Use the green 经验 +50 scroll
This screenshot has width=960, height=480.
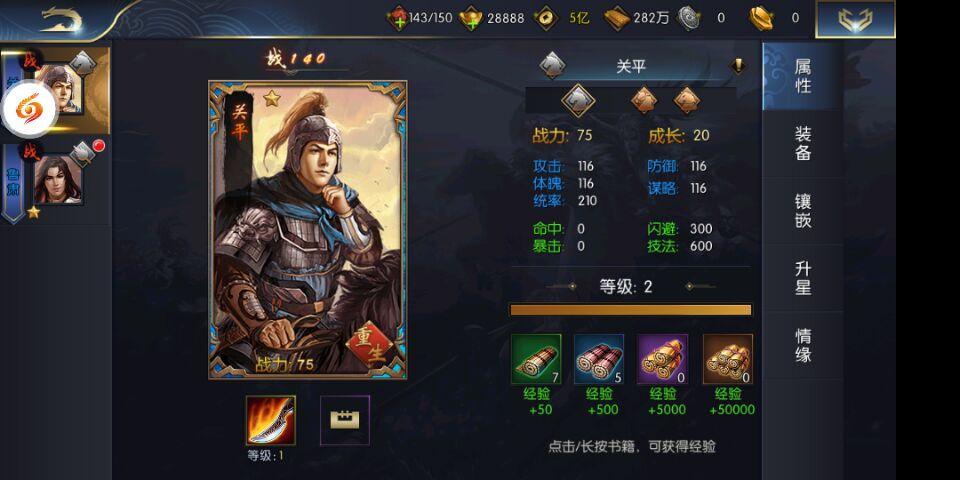click(536, 359)
